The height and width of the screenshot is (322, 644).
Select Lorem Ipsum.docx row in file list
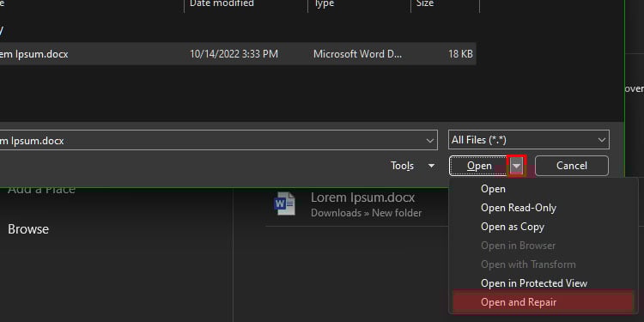point(237,54)
